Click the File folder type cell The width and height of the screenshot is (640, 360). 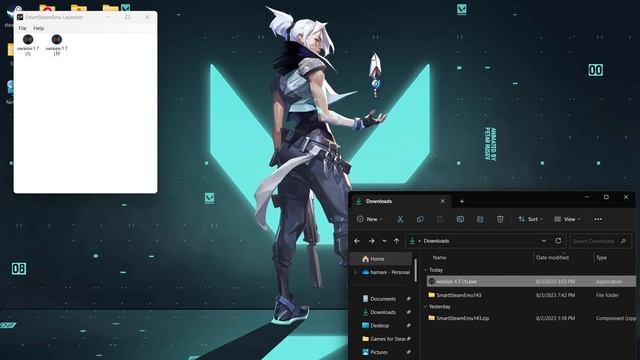[x=607, y=295]
